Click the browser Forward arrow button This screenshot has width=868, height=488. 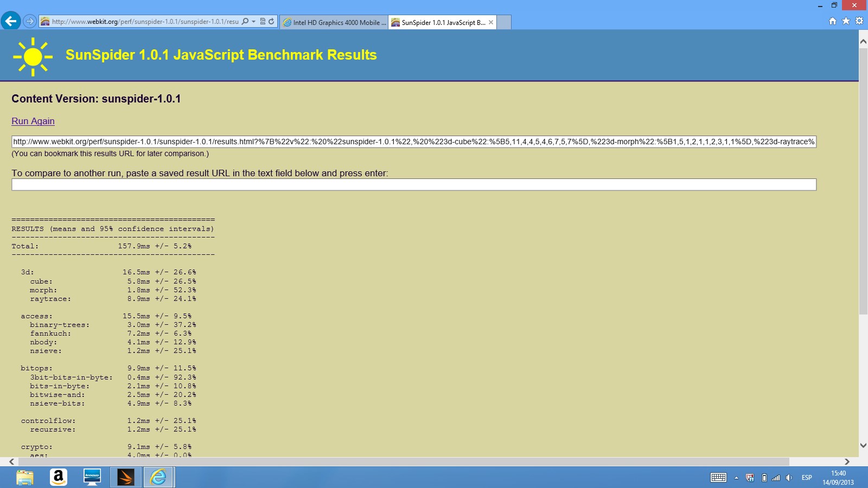coord(30,22)
